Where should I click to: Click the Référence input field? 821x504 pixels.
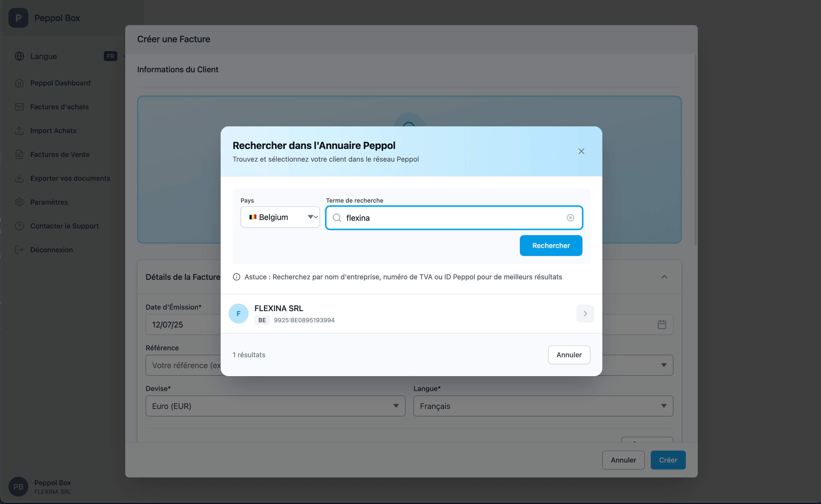(183, 365)
